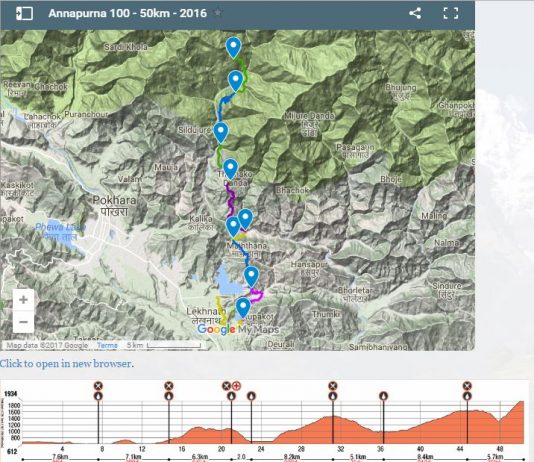Click the water station marker near 36km
Viewport: 534px width, 462px height.
383,396
